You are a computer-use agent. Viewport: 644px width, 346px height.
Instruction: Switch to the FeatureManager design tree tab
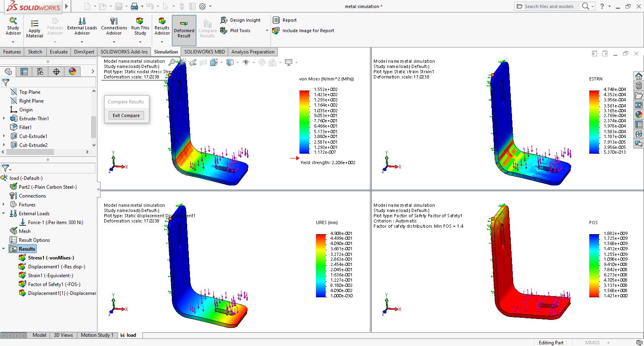click(x=8, y=72)
